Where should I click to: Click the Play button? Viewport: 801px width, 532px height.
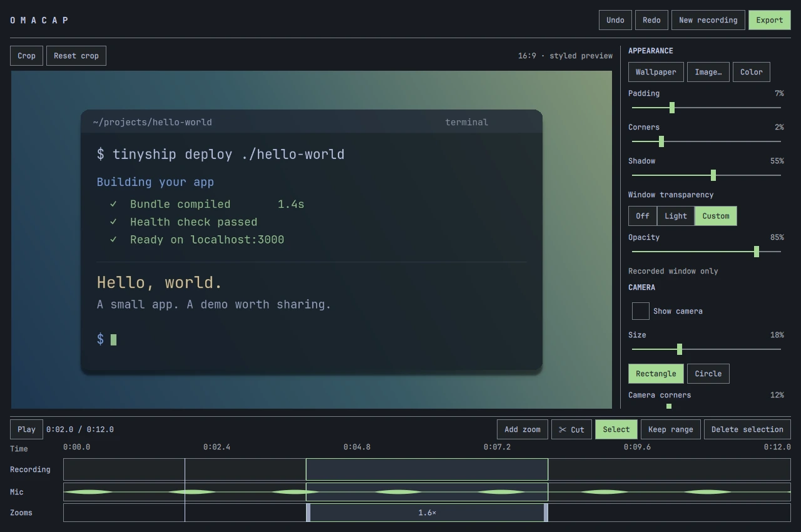click(x=26, y=429)
